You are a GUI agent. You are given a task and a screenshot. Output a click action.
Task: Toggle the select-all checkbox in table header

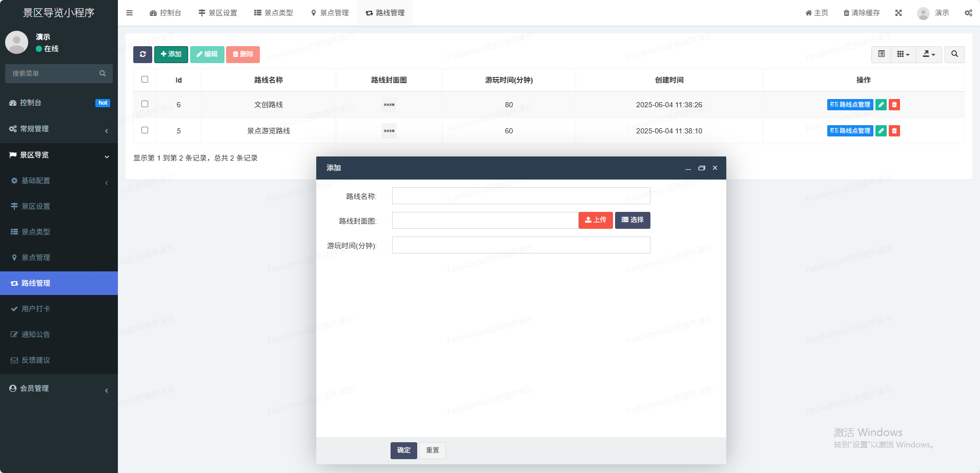(145, 80)
